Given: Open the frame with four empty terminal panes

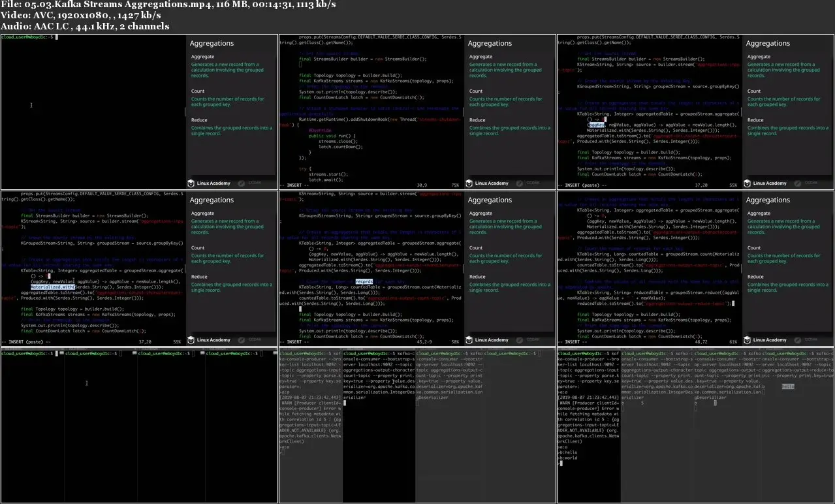Looking at the screenshot, I should click(x=139, y=426).
